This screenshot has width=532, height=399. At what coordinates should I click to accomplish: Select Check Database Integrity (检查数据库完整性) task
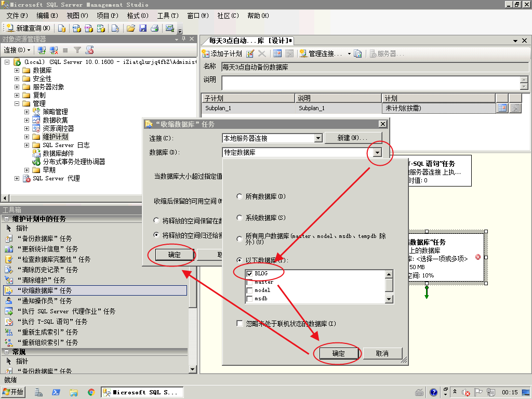54,259
